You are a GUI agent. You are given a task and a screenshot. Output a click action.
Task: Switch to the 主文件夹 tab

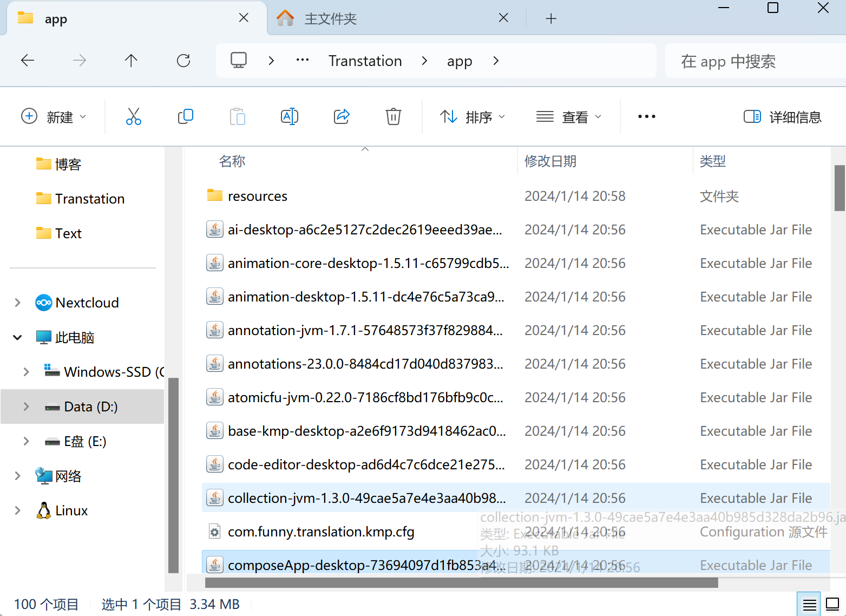(x=396, y=18)
